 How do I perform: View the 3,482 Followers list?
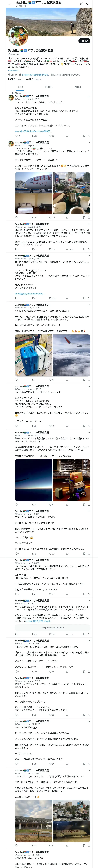point(33,79)
